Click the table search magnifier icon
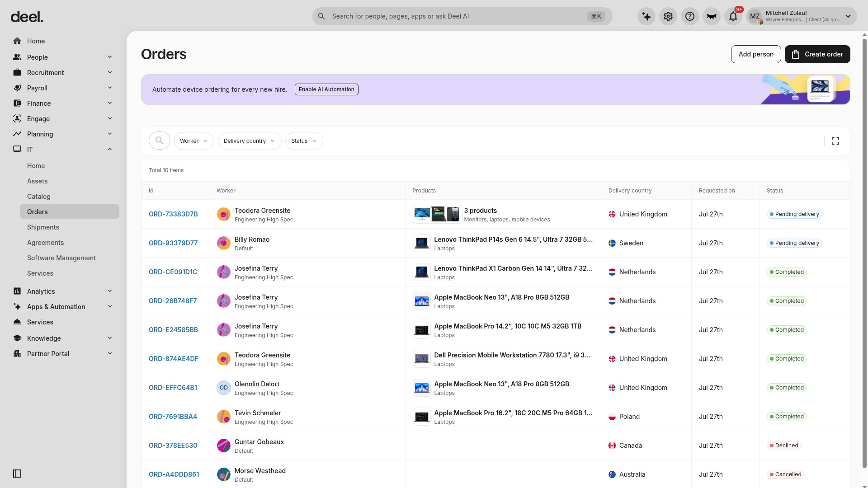Screen dimensions: 868x488 pyautogui.click(x=160, y=141)
